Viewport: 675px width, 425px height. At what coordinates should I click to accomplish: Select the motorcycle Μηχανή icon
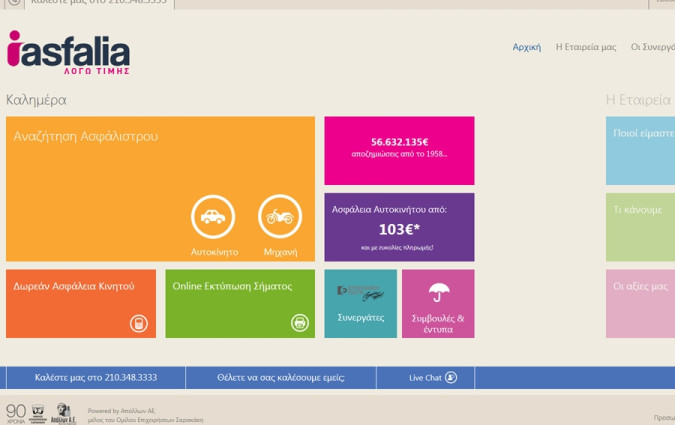tap(280, 216)
